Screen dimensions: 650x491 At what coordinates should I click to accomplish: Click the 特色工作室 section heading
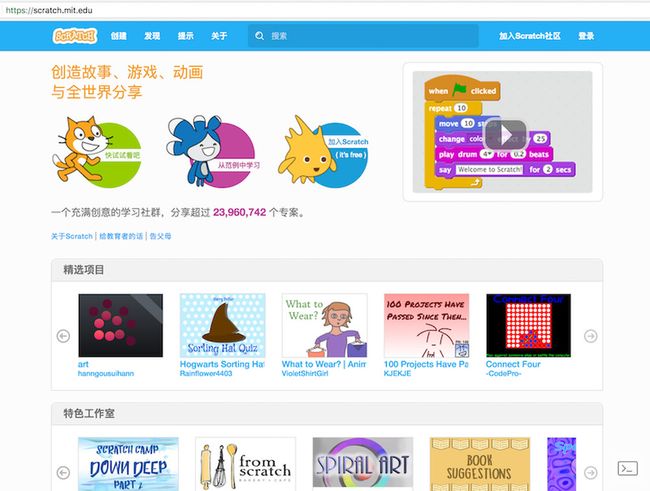(89, 413)
